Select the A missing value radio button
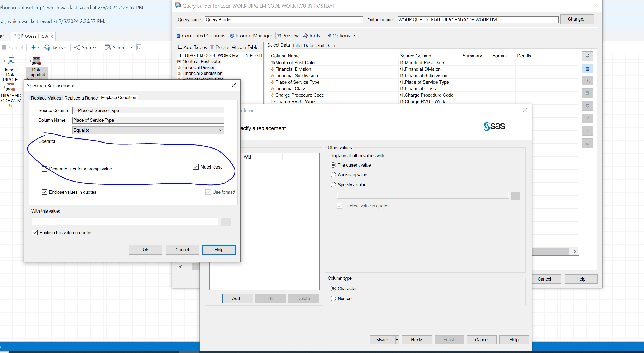This screenshot has height=353, width=644. click(333, 175)
